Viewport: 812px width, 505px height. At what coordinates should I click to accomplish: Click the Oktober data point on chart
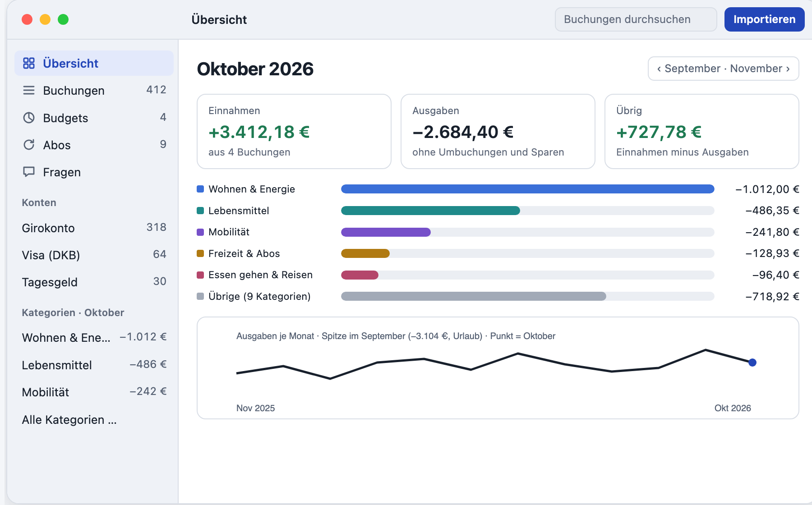[x=752, y=363]
